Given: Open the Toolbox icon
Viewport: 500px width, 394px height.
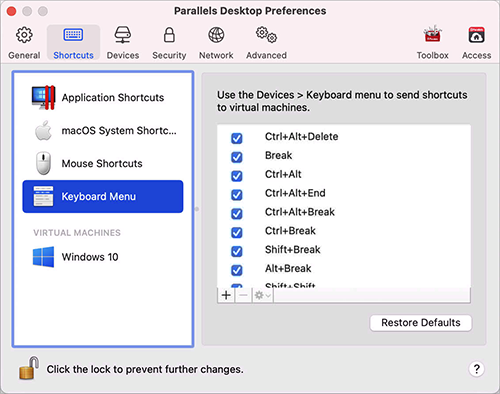Looking at the screenshot, I should click(x=432, y=34).
